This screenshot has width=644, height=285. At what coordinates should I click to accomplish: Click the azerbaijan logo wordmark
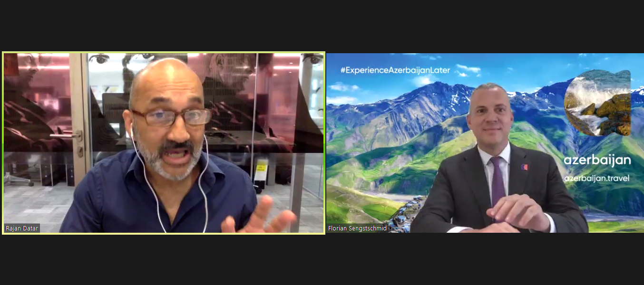tap(597, 161)
